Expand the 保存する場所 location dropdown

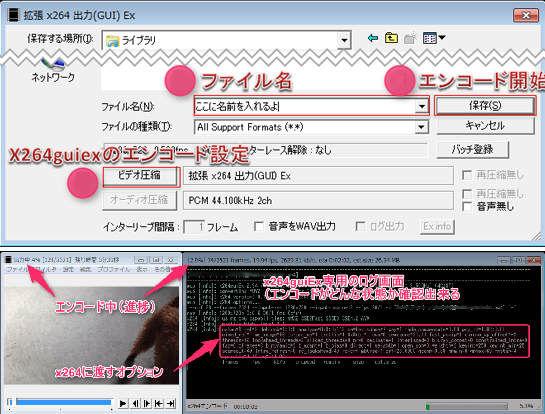pos(344,40)
